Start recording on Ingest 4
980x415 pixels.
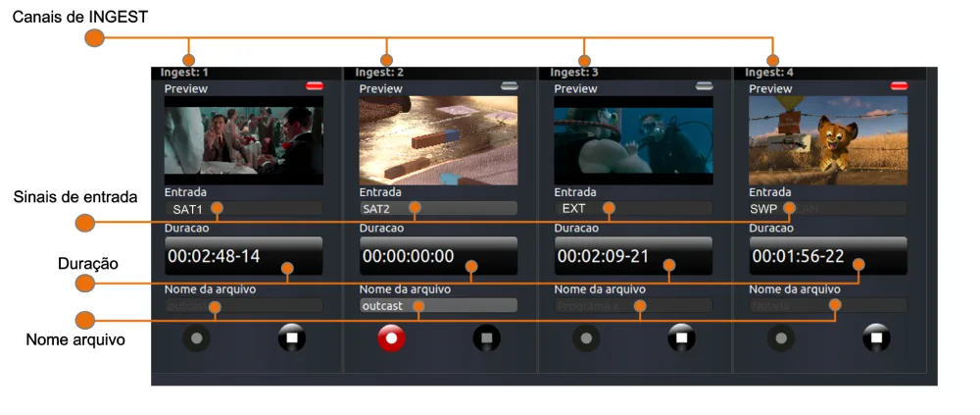tap(781, 338)
